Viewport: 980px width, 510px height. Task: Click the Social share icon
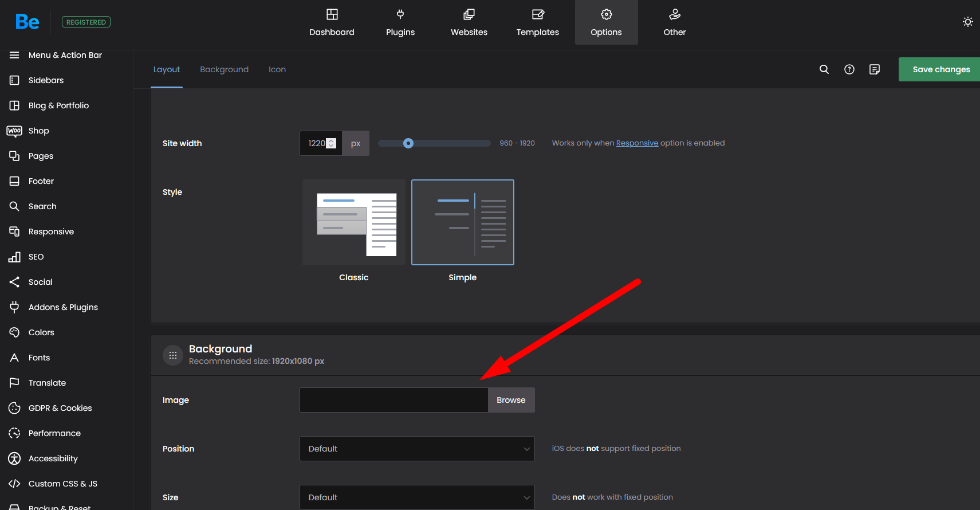coord(14,282)
